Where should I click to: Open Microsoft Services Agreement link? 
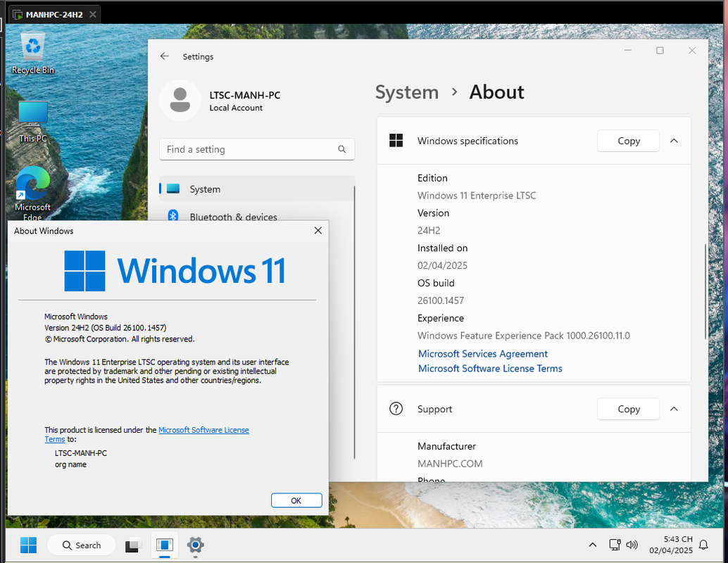pyautogui.click(x=483, y=354)
